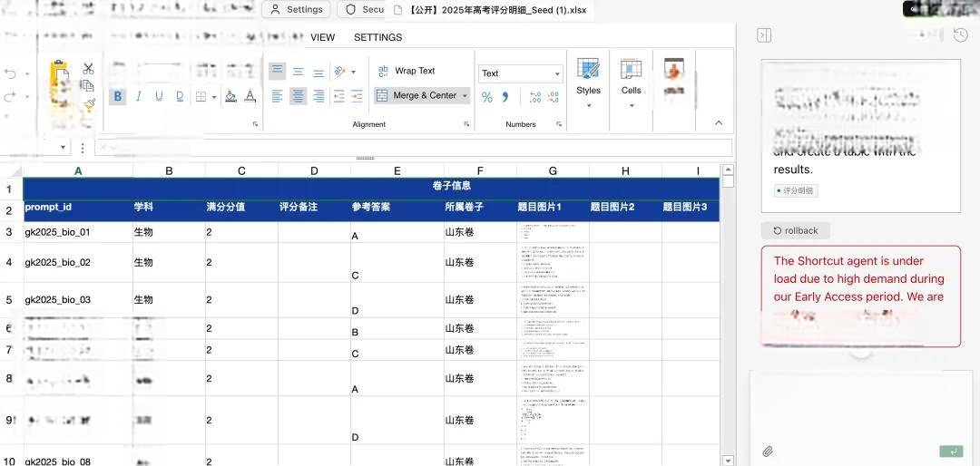Screen dimensions: 980x466
Task: Open the Styles dropdown
Action: pos(588,83)
